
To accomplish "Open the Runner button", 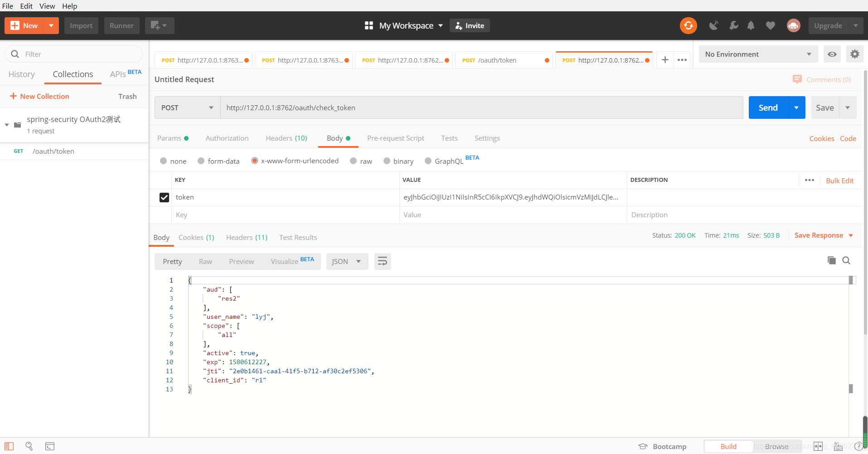I will pos(121,25).
